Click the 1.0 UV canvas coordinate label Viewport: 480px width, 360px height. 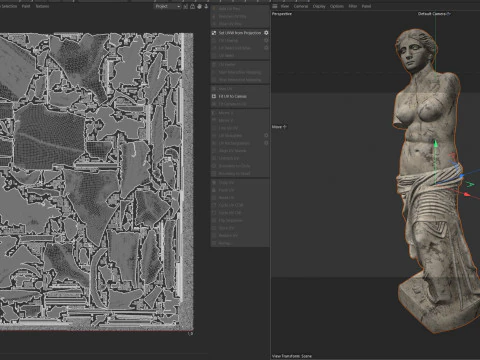(190, 333)
